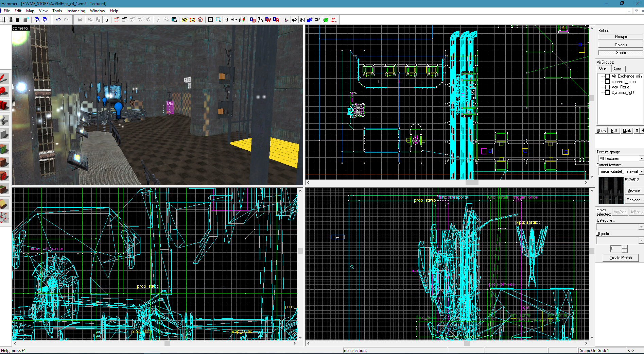Toggle the 2D grid display
644x354 pixels.
(x=3, y=20)
